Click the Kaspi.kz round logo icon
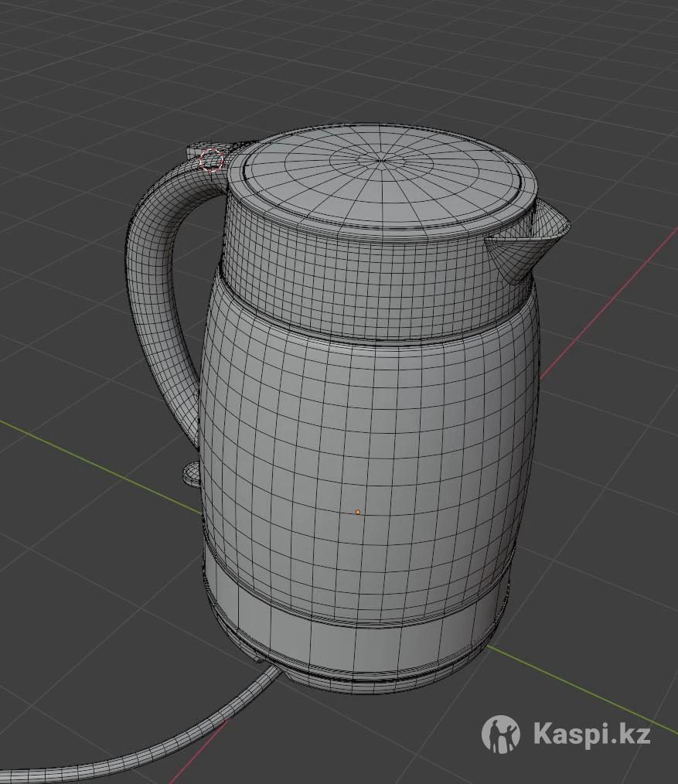Screen dimensions: 678x784 point(501,735)
